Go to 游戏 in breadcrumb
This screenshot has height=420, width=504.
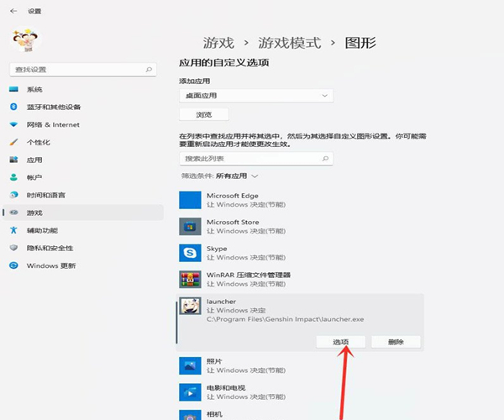point(218,43)
